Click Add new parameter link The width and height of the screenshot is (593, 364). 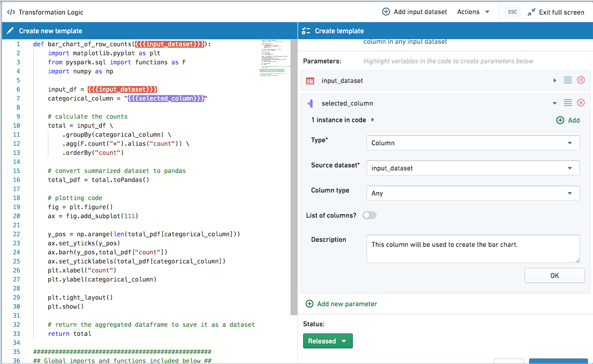[341, 304]
